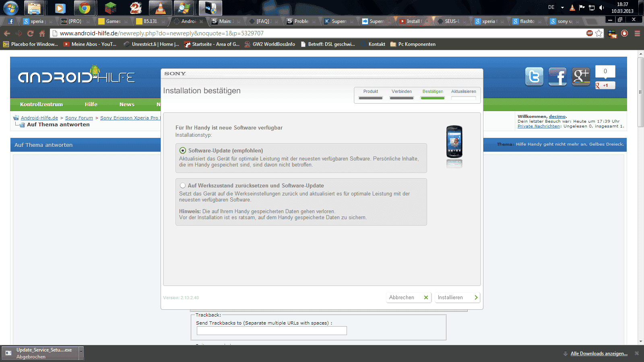
Task: Open the Android-Hilfe Google Plus icon
Action: 581,76
